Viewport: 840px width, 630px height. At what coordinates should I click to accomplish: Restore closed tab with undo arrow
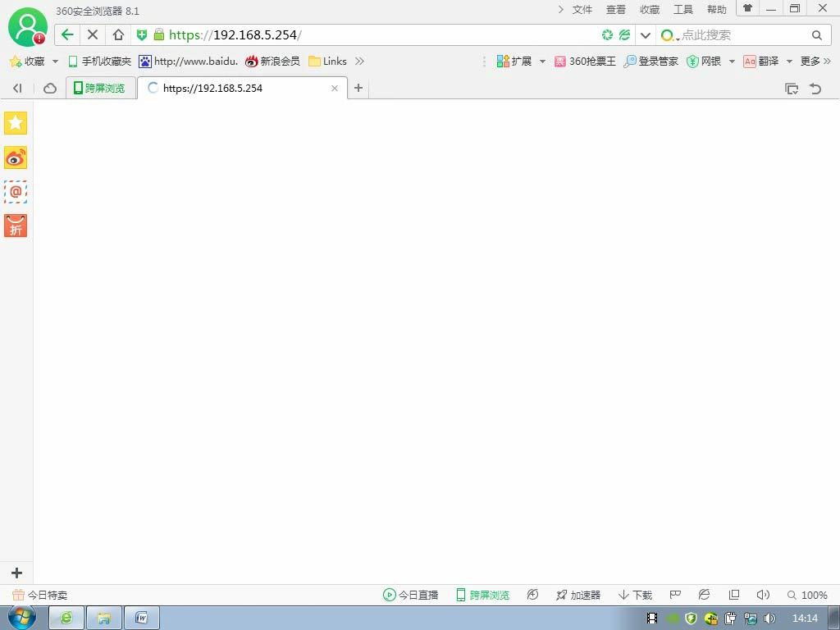pos(815,89)
